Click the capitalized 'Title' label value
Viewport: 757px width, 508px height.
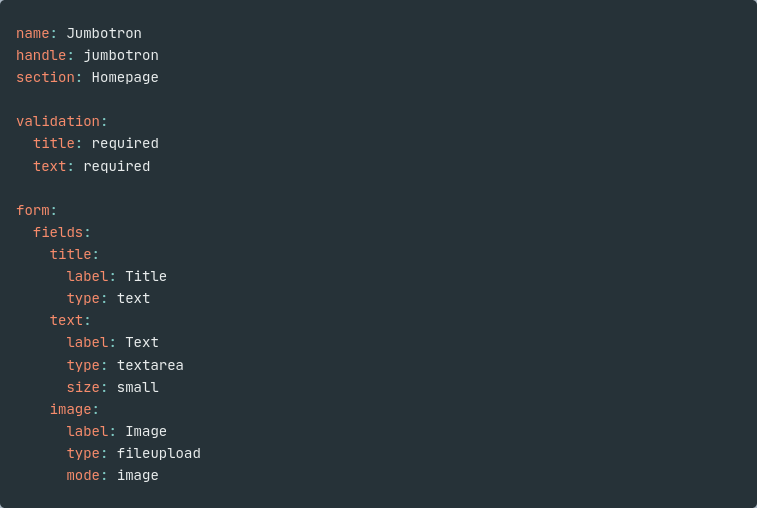click(146, 276)
